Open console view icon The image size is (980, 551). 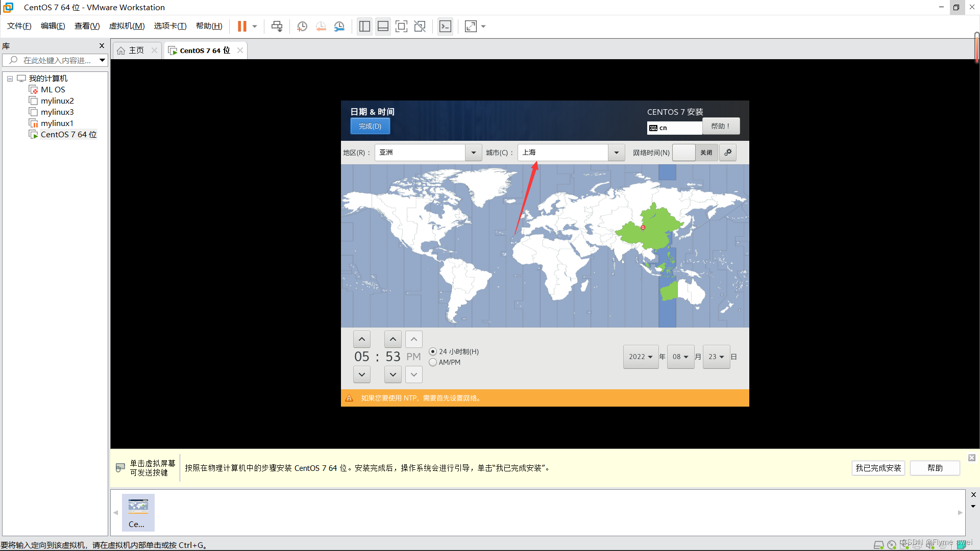(x=445, y=26)
